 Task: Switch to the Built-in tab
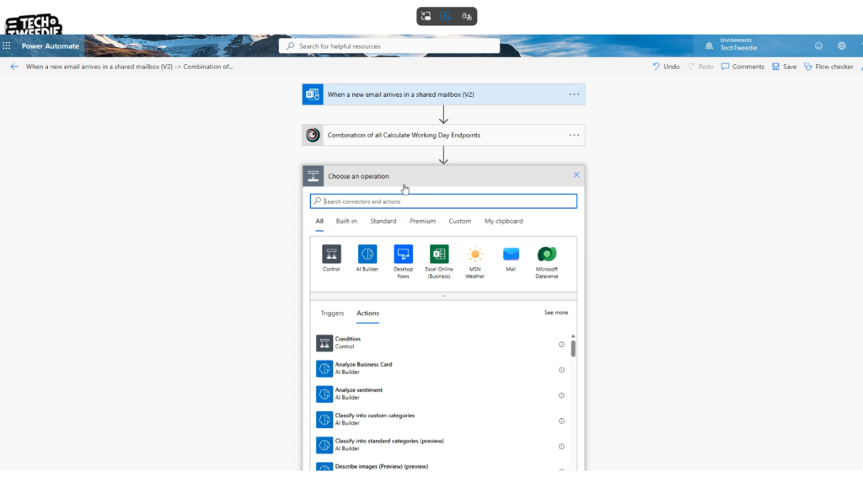[x=346, y=221]
